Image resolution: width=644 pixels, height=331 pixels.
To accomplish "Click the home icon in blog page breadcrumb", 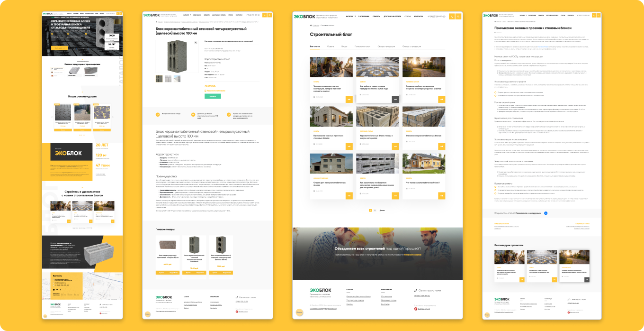I will 311,25.
